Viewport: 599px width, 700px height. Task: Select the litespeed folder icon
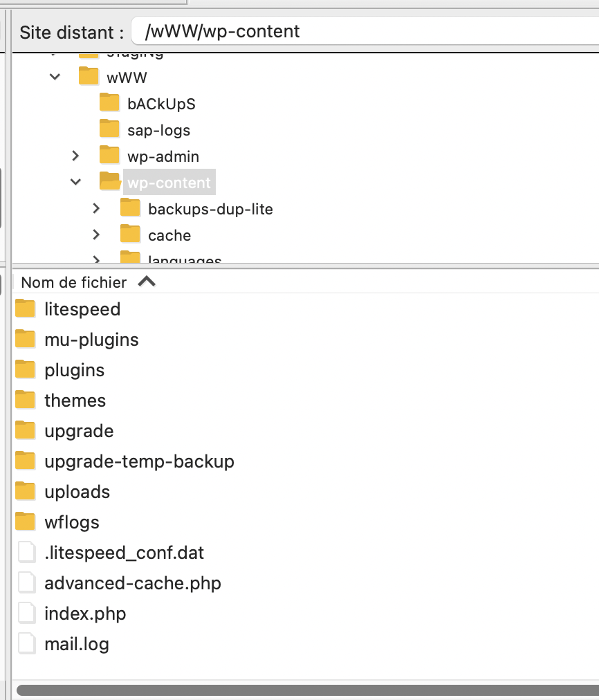pyautogui.click(x=25, y=308)
